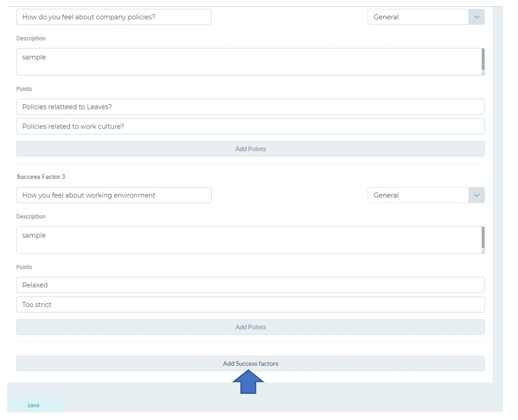The image size is (518, 420).
Task: Click the chevron arrow beside working environment field
Action: tap(476, 195)
